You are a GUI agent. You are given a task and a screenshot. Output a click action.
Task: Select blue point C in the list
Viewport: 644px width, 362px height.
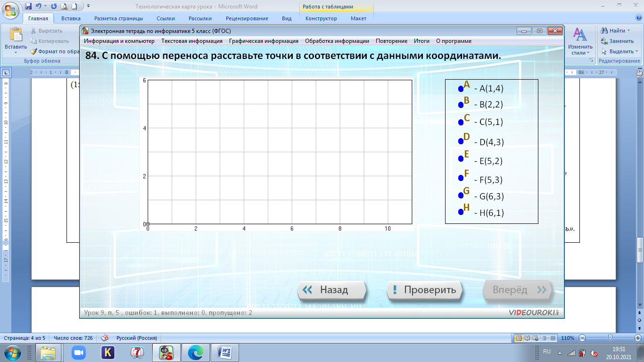pos(461,122)
